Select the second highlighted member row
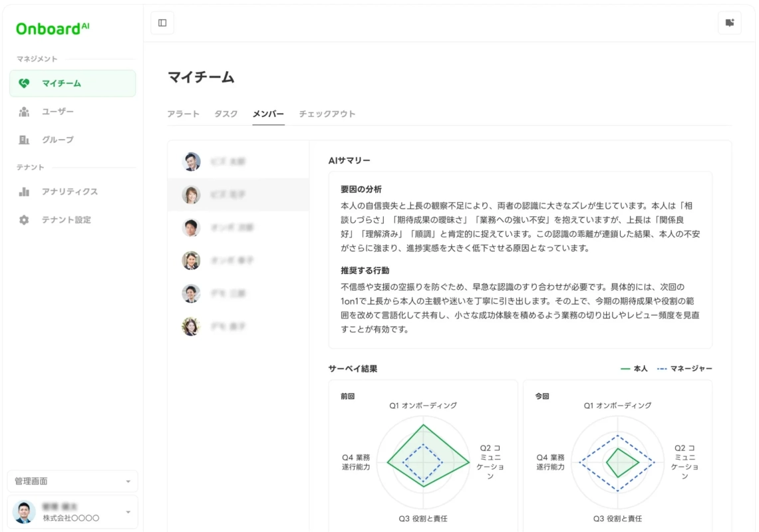The width and height of the screenshot is (759, 532). point(238,195)
